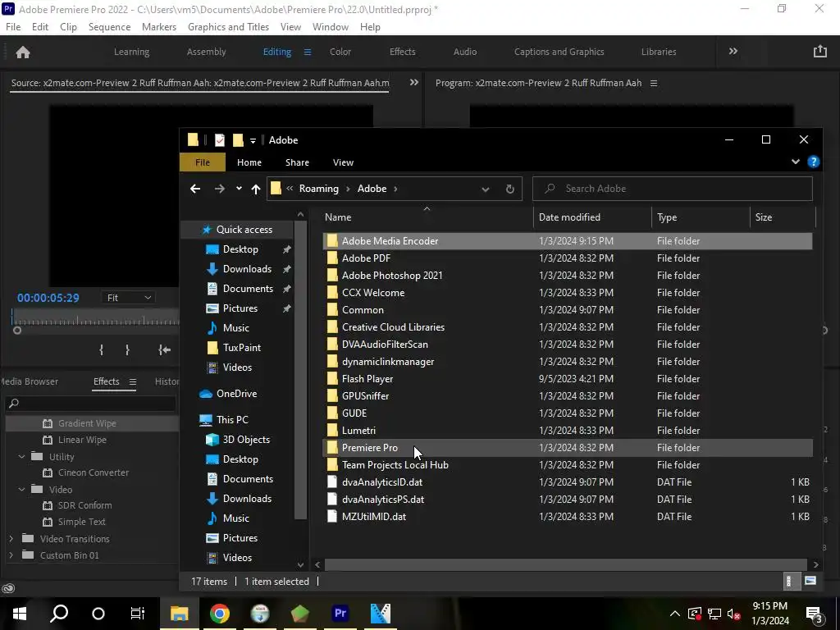
Task: Collapse the Utility effects folder
Action: pos(21,457)
